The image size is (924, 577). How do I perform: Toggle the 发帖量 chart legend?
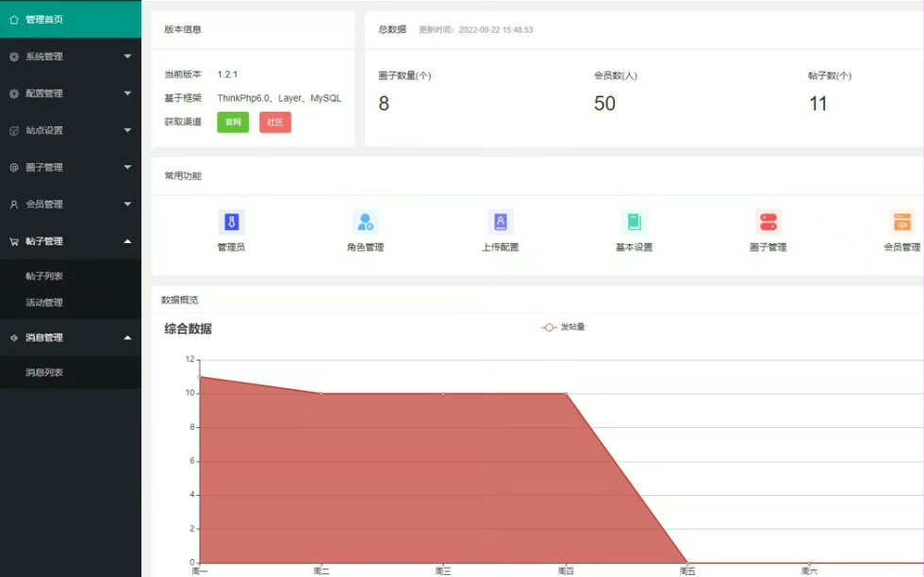(x=563, y=327)
